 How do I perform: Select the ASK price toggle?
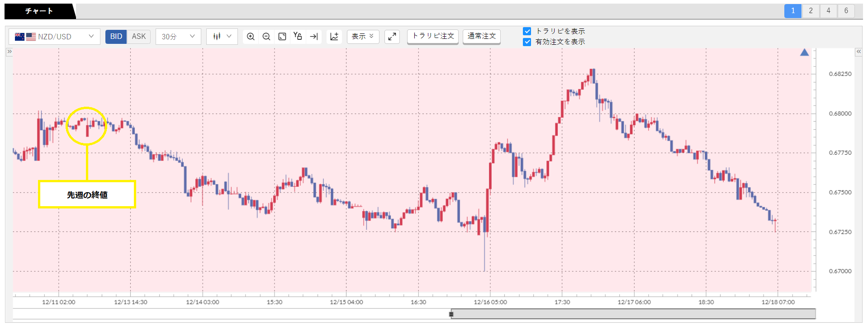point(139,37)
